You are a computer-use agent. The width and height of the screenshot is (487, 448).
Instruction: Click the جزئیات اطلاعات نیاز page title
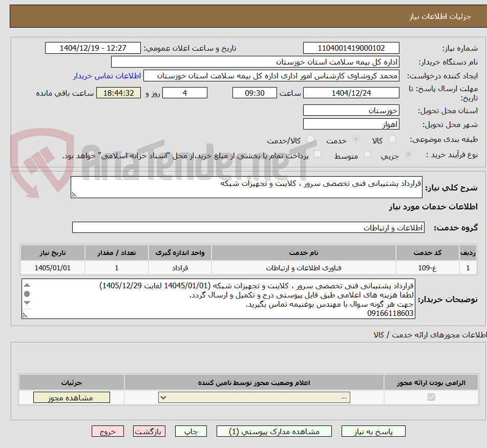(440, 16)
